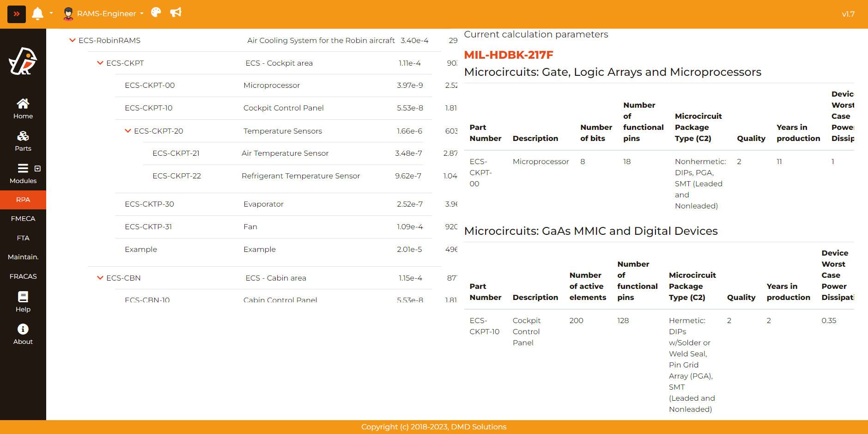Viewport: 868px width, 434px height.
Task: Switch to the FTA module
Action: pos(23,238)
